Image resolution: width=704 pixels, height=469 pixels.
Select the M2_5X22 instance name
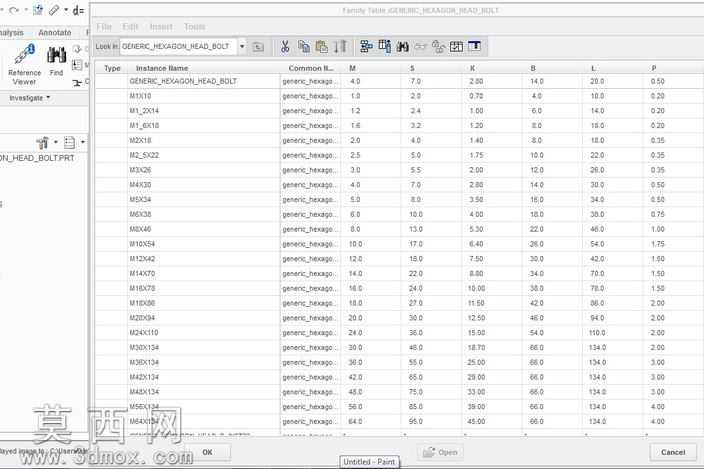click(144, 155)
